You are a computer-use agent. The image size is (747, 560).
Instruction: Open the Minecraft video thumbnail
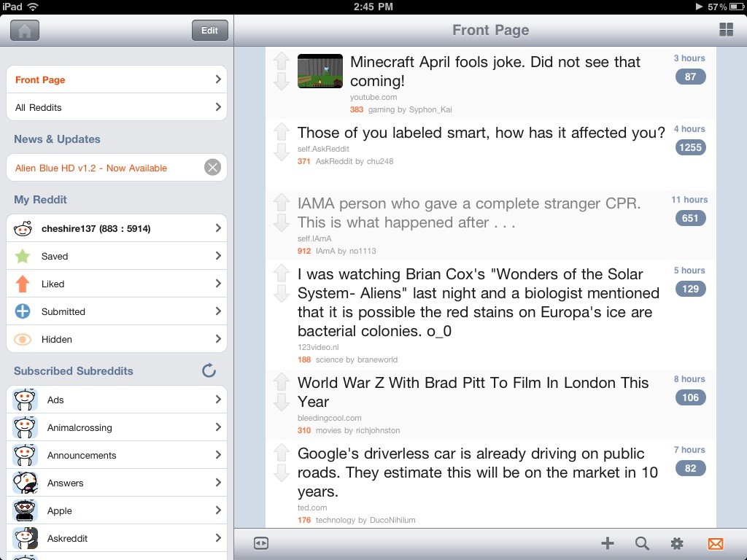tap(320, 71)
